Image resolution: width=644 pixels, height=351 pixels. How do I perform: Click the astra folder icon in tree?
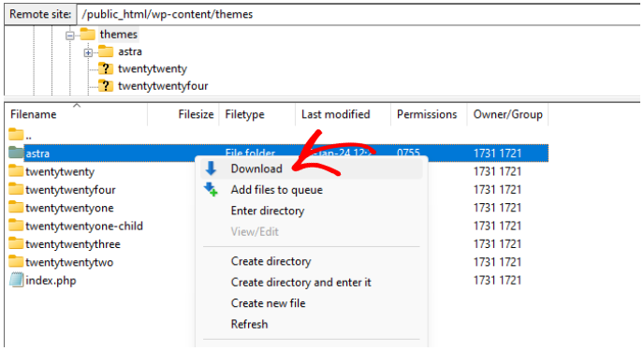[x=106, y=51]
